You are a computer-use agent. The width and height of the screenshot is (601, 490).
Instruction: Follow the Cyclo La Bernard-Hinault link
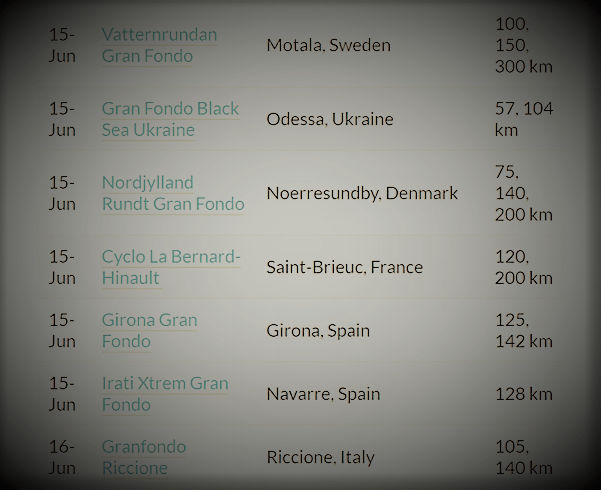[170, 267]
